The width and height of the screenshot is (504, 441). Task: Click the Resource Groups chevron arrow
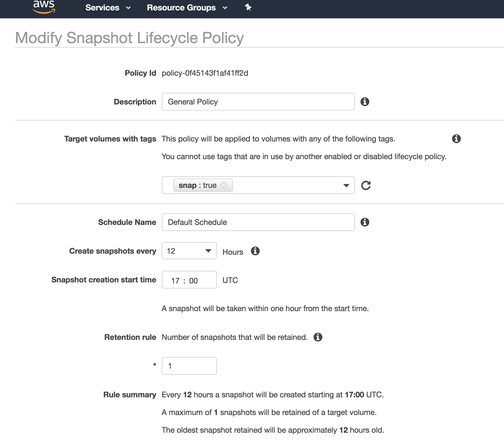pos(225,8)
